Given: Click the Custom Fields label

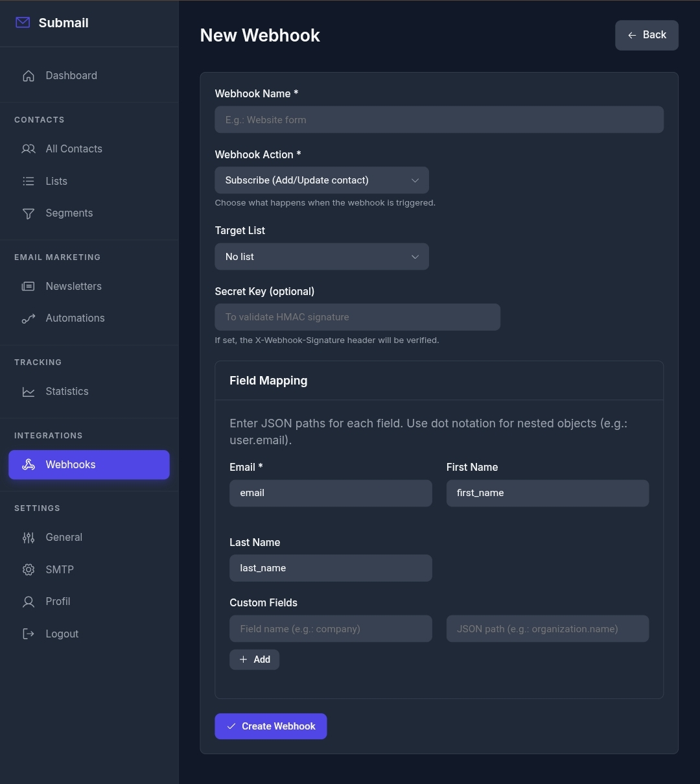Looking at the screenshot, I should point(263,603).
